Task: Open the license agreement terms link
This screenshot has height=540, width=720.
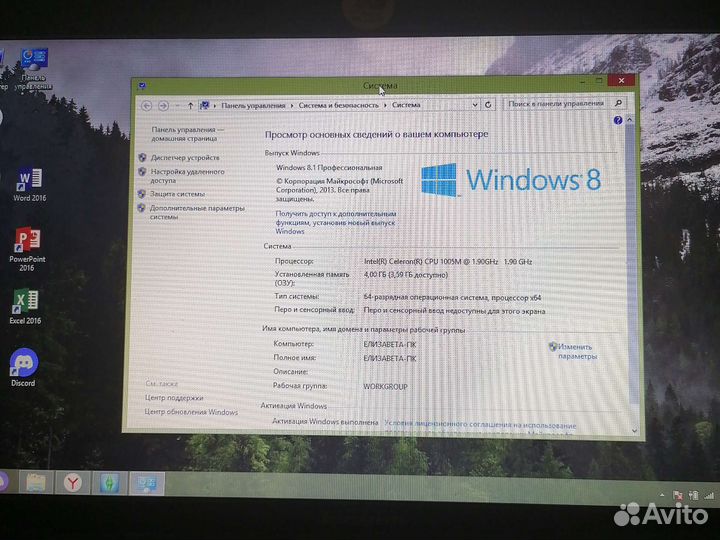Action: click(x=480, y=425)
